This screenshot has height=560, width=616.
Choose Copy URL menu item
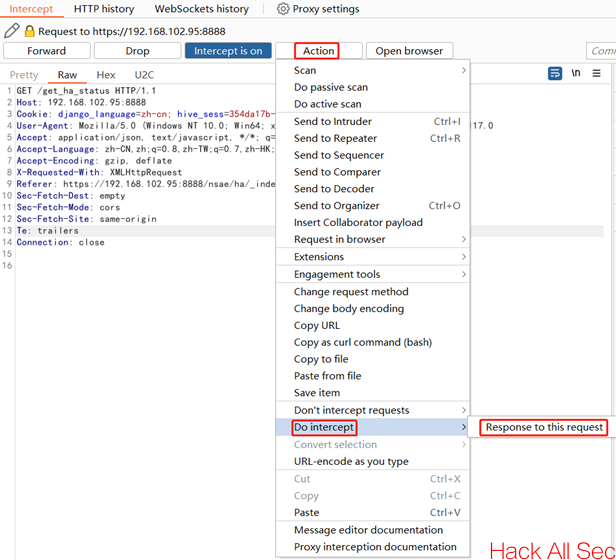coord(373,326)
